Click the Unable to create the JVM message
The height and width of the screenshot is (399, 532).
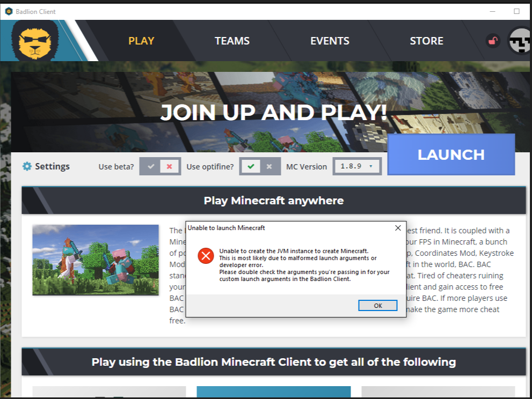pyautogui.click(x=304, y=265)
